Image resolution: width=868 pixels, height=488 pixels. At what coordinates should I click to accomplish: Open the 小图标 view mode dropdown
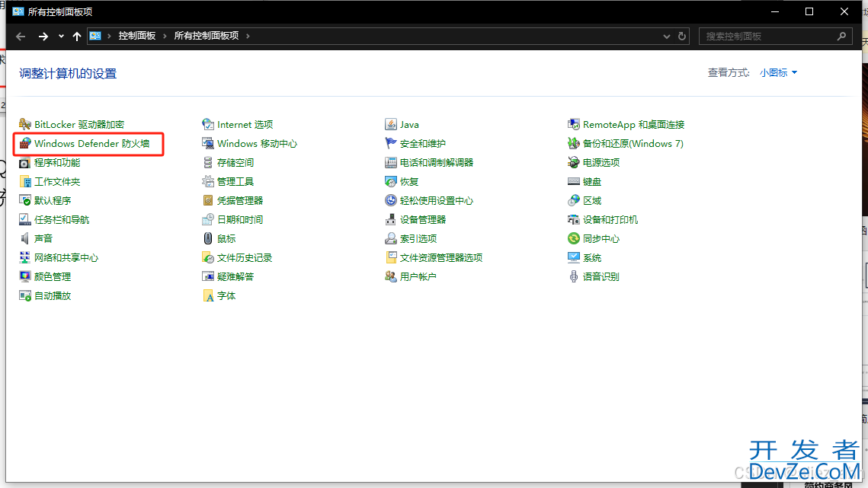[778, 72]
